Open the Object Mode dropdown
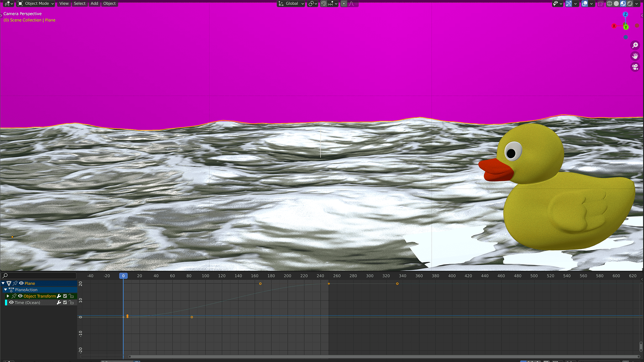The image size is (644, 362). [x=36, y=3]
